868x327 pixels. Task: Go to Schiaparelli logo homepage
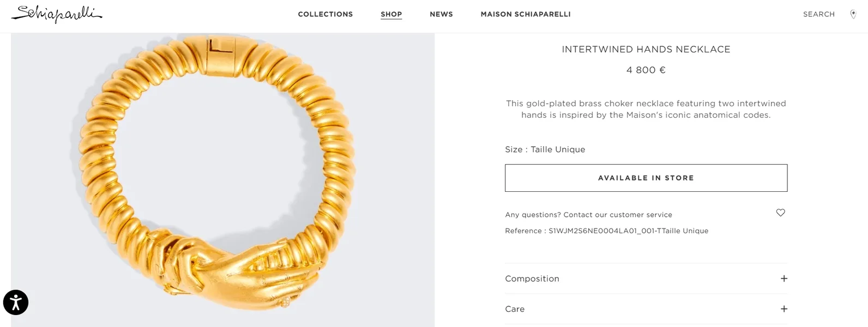coord(57,14)
